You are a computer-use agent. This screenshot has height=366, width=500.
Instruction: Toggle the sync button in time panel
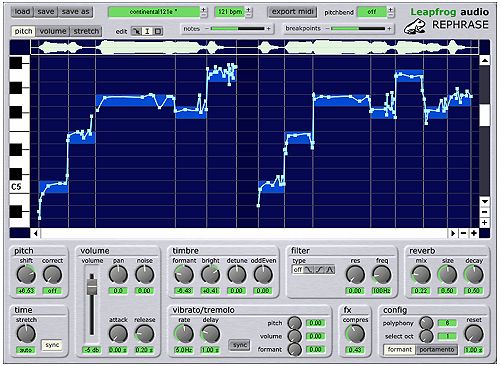tap(52, 345)
